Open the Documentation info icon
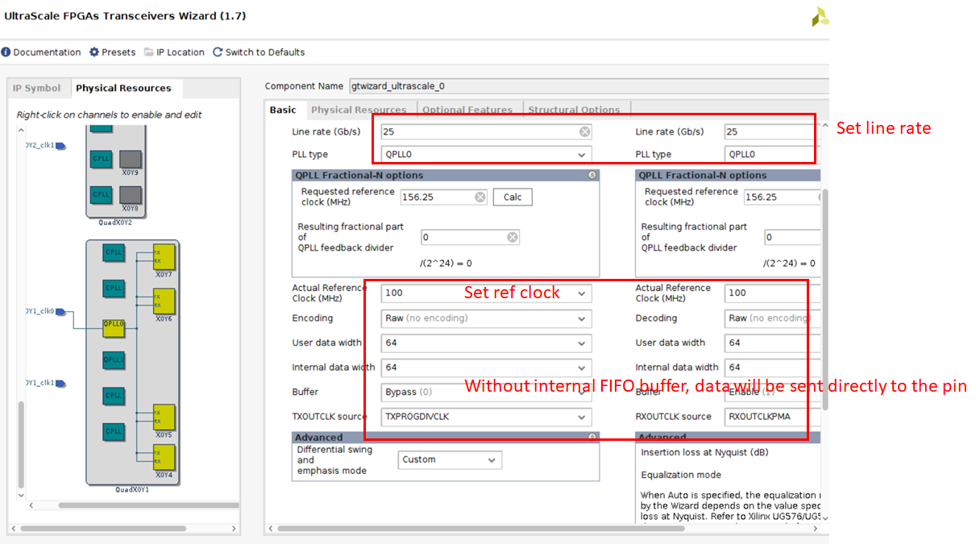The image size is (980, 544). [x=6, y=52]
